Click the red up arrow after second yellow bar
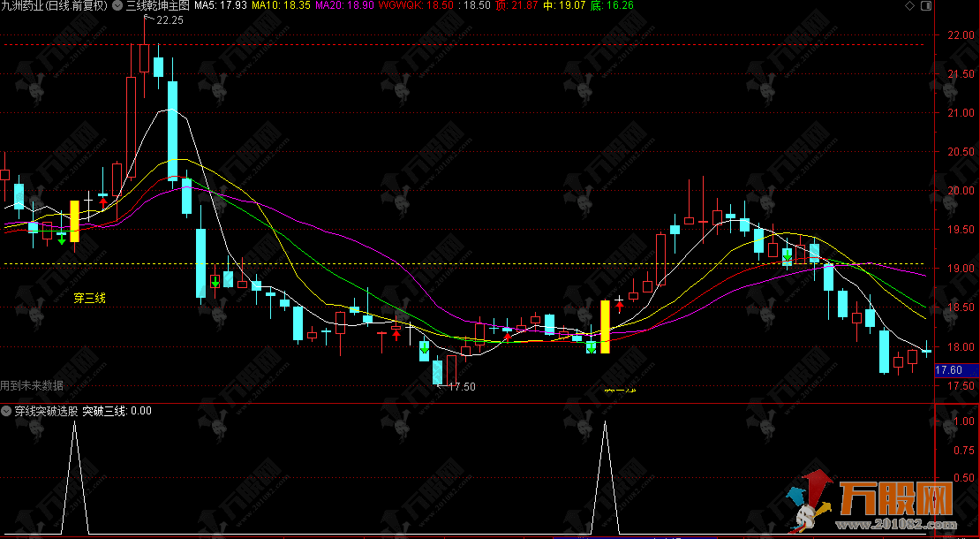This screenshot has width=980, height=539. click(620, 306)
